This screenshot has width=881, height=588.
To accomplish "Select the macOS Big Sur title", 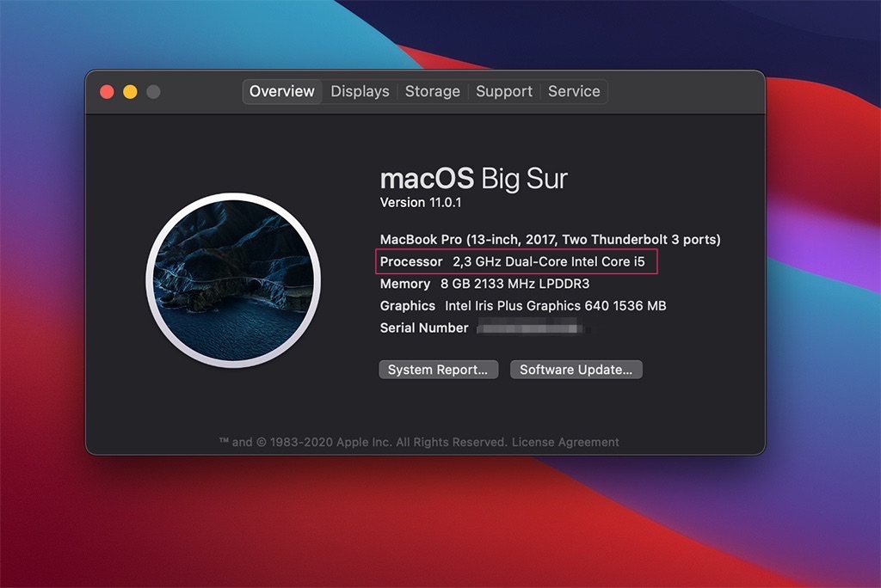I will 474,179.
